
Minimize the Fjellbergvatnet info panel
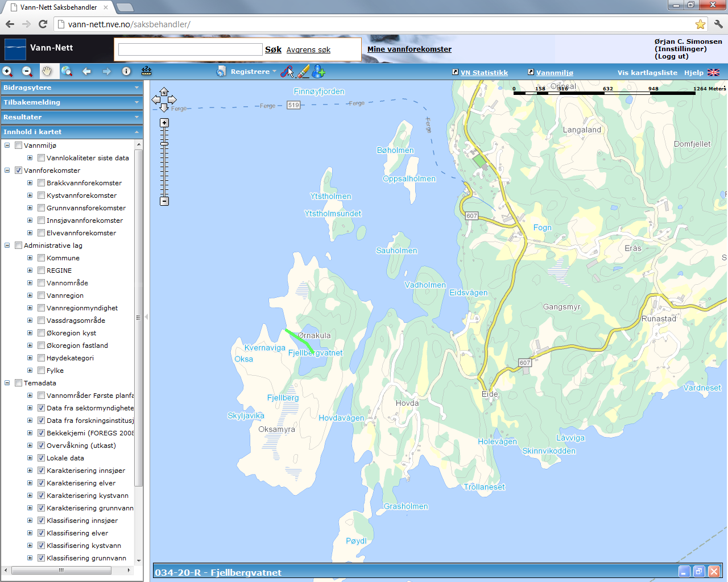[x=684, y=572]
